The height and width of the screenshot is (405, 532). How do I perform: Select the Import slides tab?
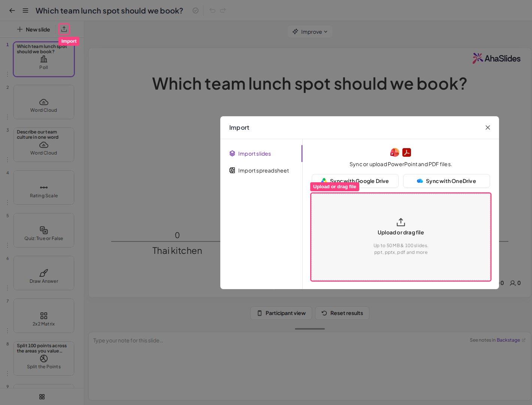(261, 154)
